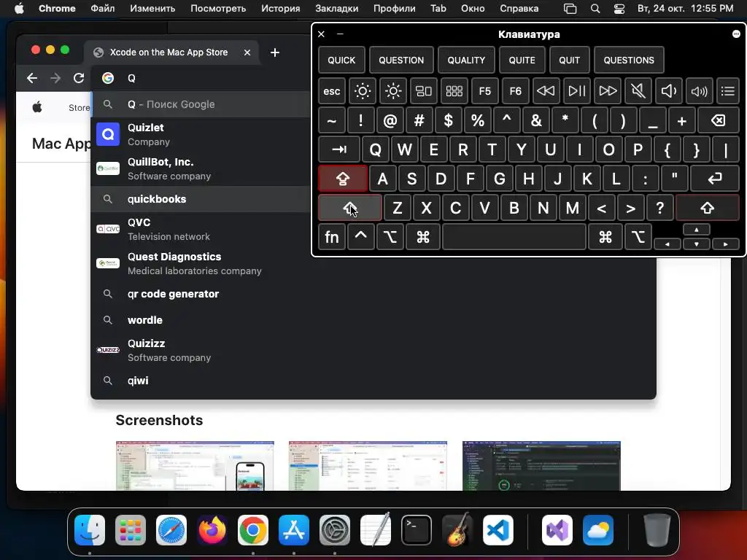Select the QVC Television network suggestion
Viewport: 747px width, 560px height.
(373, 229)
